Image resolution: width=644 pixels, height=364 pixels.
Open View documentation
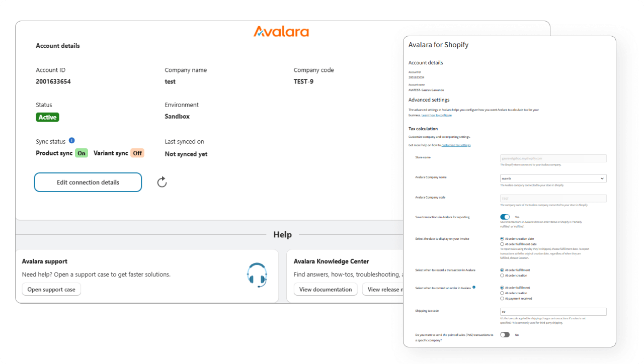326,290
